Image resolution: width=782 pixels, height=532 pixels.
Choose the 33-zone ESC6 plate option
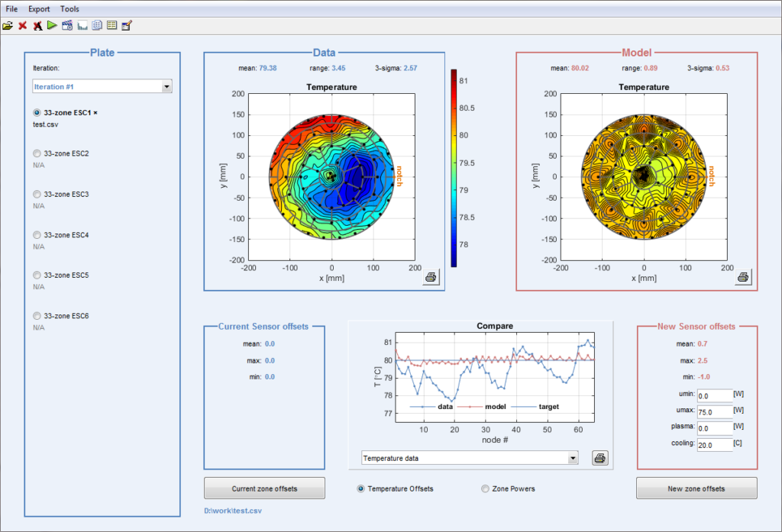coord(37,316)
